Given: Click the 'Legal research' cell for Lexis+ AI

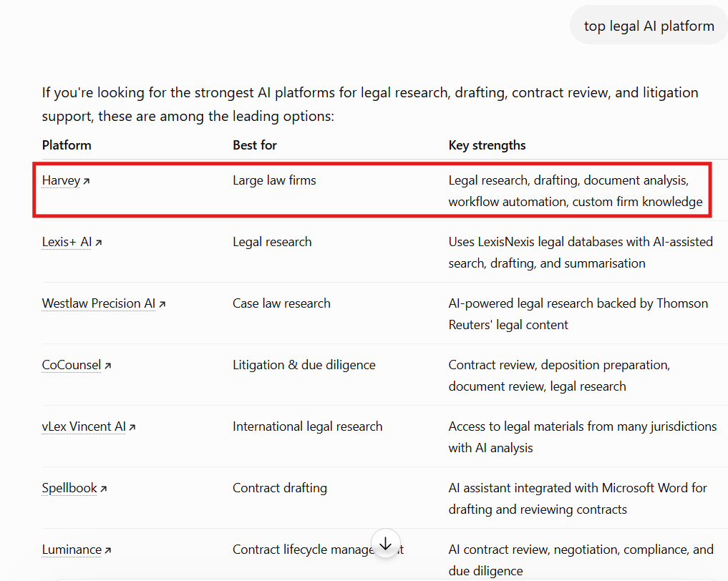Looking at the screenshot, I should point(272,243).
